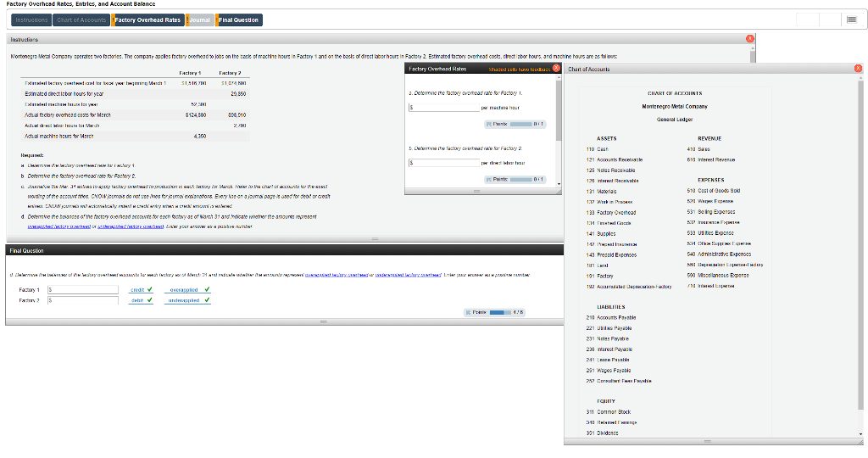This screenshot has height=458, width=868.
Task: Click 'Shaded cells have feedback' text
Action: (x=520, y=70)
